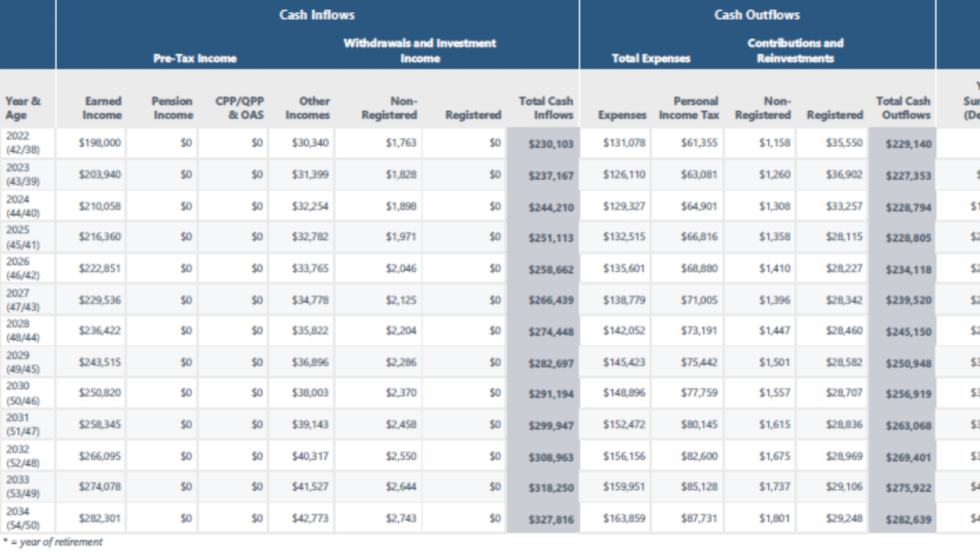Select the 2022 (42/38) row label

(22, 142)
